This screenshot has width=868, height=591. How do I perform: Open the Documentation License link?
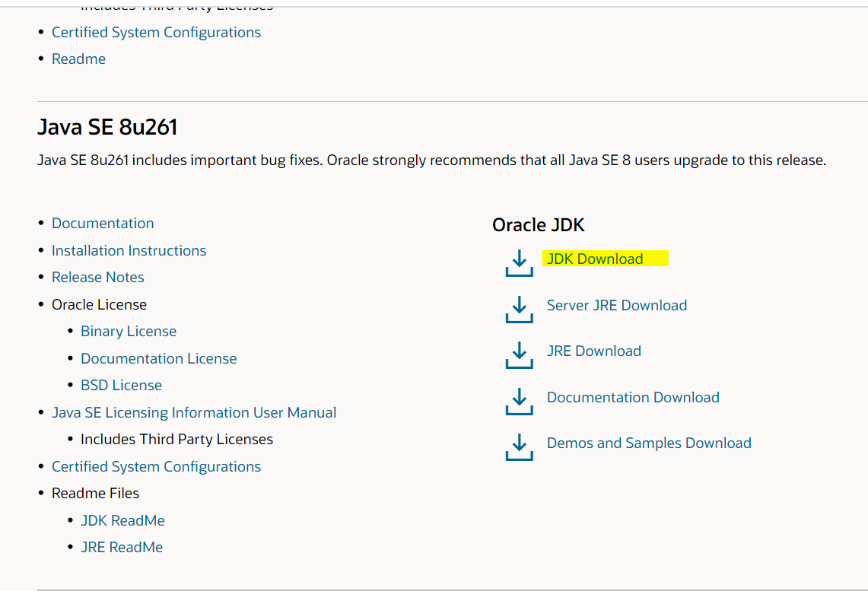[x=159, y=358]
